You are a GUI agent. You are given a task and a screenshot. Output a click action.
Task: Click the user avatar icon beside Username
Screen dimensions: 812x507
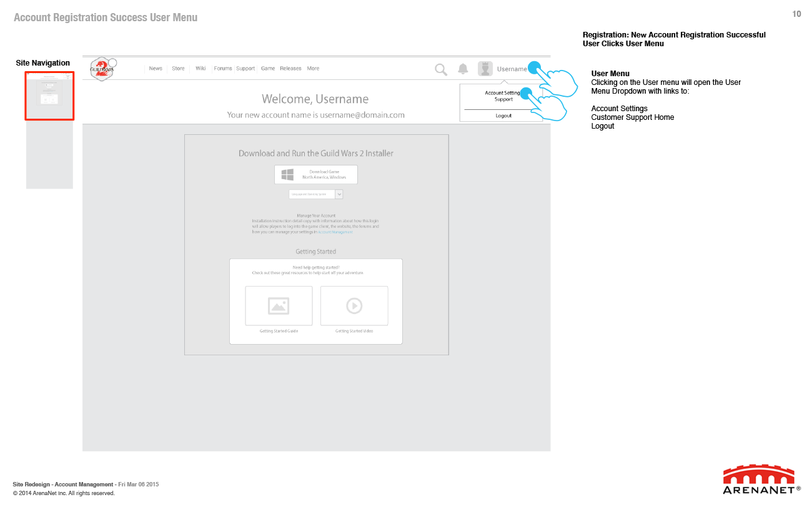point(485,69)
